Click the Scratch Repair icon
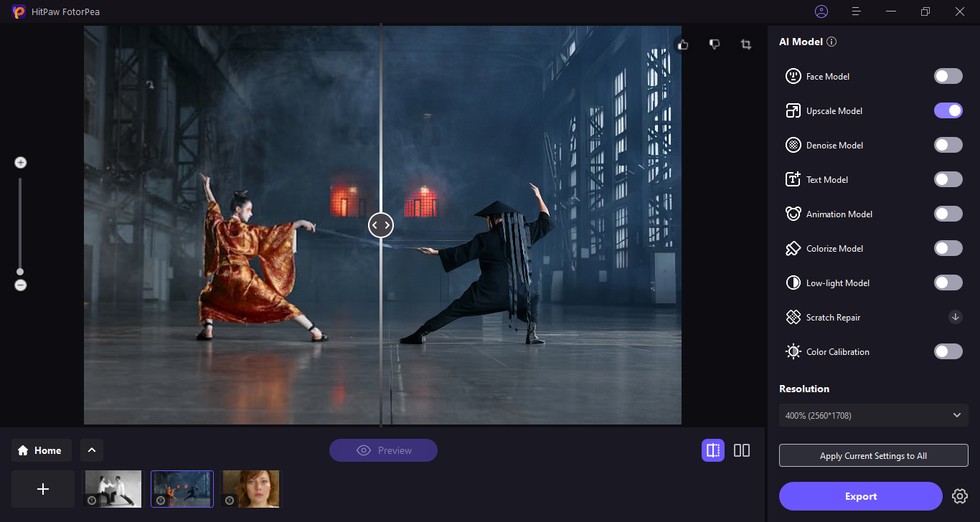This screenshot has width=980, height=522. tap(793, 317)
